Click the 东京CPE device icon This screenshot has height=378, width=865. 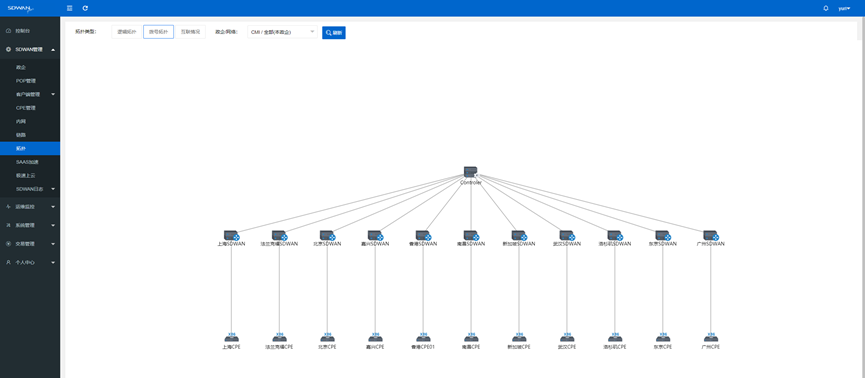pyautogui.click(x=663, y=338)
